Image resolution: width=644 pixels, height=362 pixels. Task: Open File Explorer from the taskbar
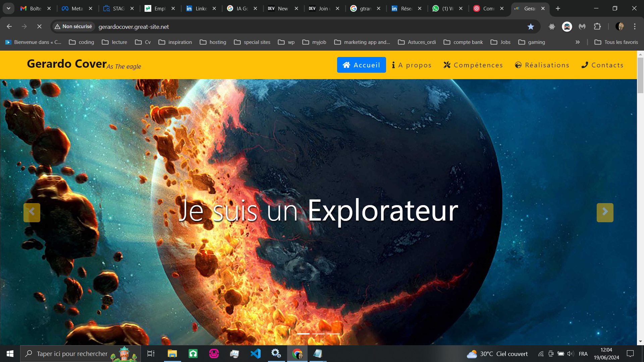[x=172, y=354]
